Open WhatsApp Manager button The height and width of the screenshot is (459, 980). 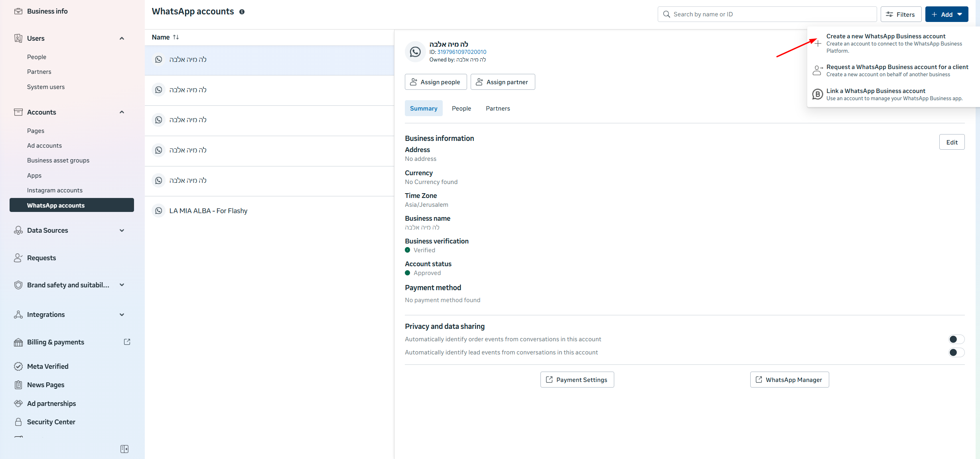pos(789,380)
